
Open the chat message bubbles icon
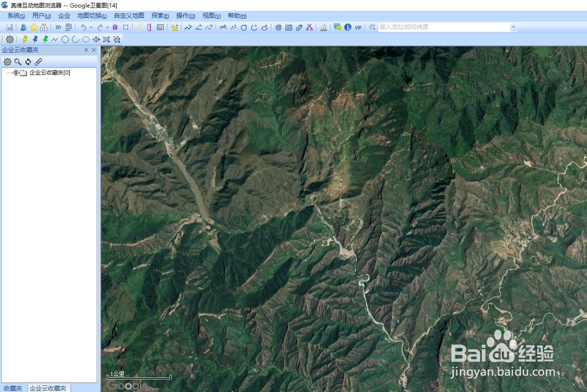click(337, 28)
